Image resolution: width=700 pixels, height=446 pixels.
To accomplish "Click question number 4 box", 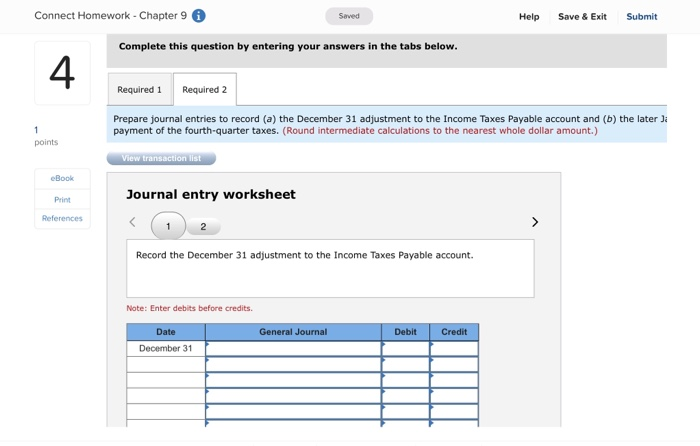I will 62,73.
